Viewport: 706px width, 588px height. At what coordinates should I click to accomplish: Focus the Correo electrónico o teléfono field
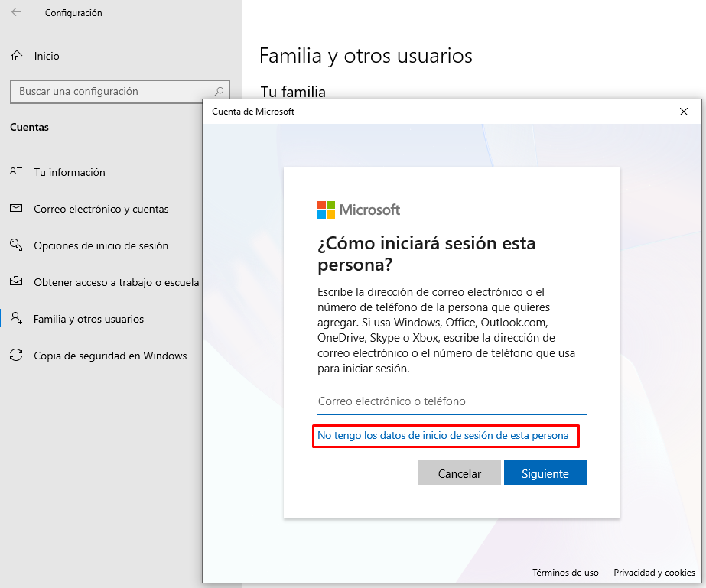451,401
